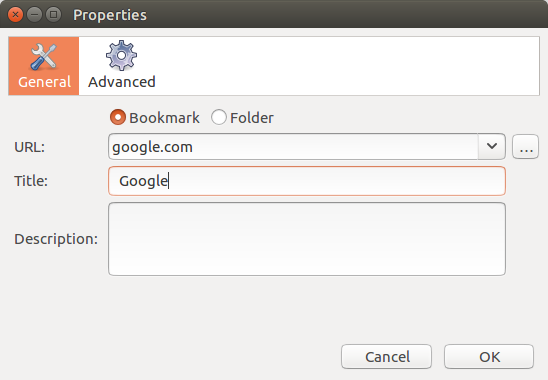Click the Properties title bar text
Image resolution: width=548 pixels, height=380 pixels.
pyautogui.click(x=110, y=15)
